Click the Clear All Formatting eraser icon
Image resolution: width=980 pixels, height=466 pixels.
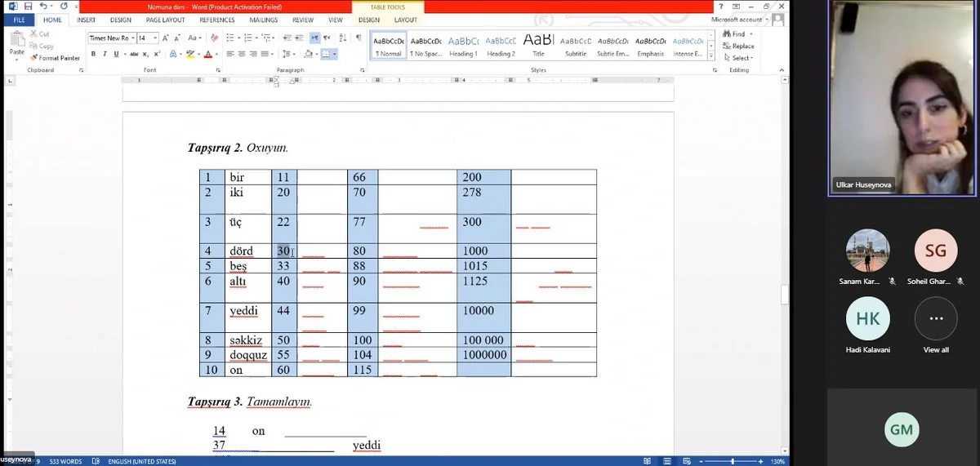214,38
